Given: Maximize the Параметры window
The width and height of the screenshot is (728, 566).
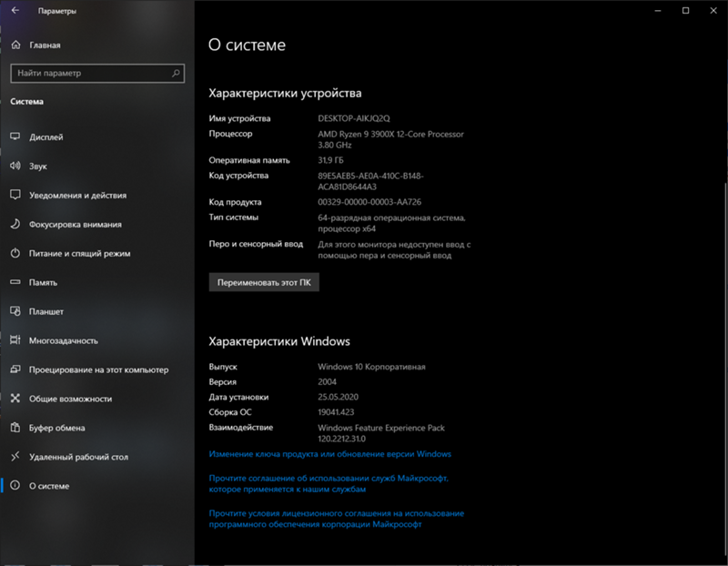Looking at the screenshot, I should (x=686, y=10).
